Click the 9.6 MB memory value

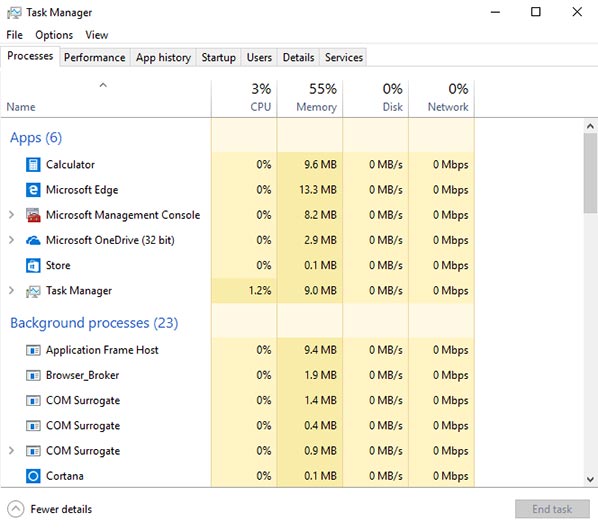[x=320, y=165]
